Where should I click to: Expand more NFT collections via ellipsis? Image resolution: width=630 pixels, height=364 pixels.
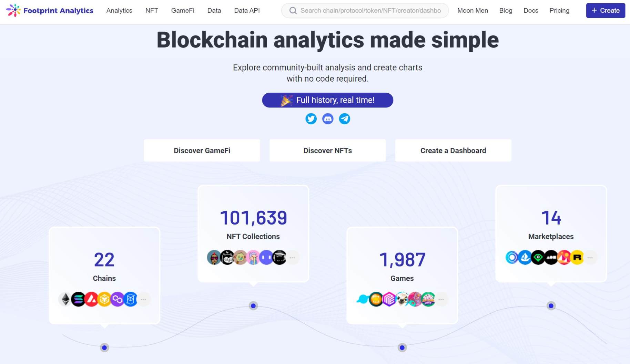coord(293,257)
